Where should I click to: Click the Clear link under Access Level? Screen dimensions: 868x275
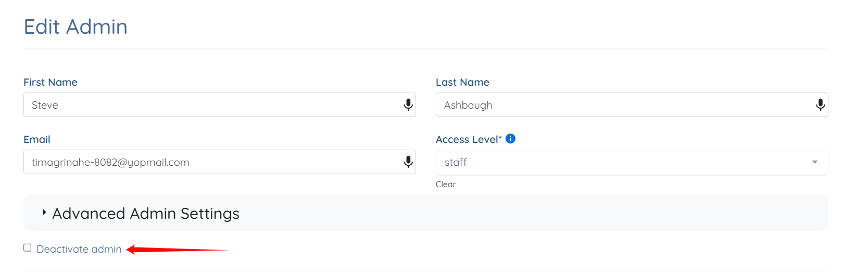pos(446,185)
